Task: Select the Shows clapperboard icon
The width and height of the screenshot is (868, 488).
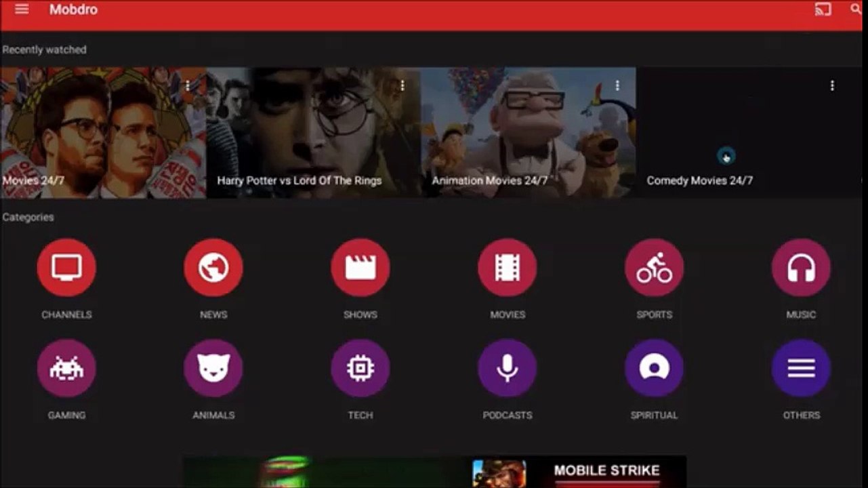Action: (x=360, y=268)
